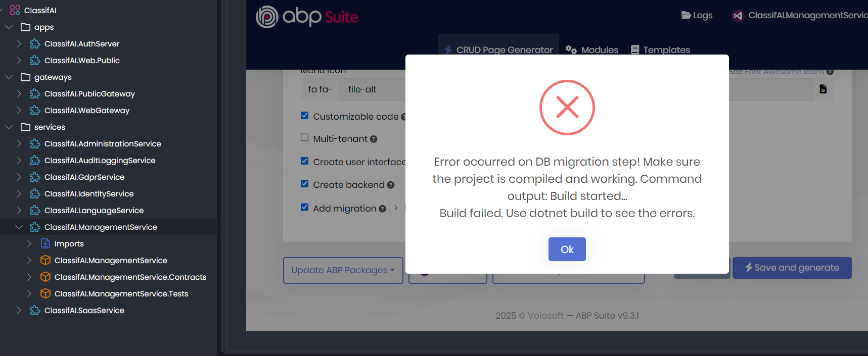Viewport: 868px width, 356px height.
Task: Click the 'ABP Suite v9.3.1' footer text
Action: click(607, 316)
